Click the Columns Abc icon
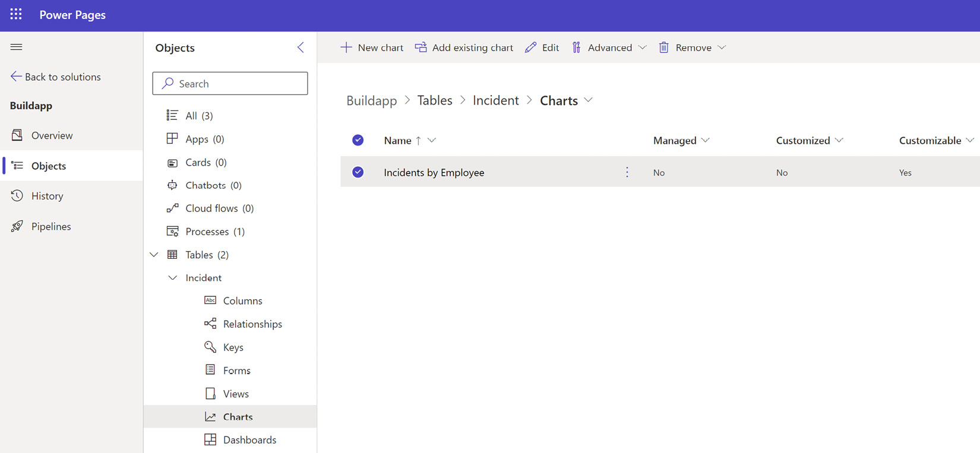Viewport: 980px width, 453px height. (x=210, y=300)
